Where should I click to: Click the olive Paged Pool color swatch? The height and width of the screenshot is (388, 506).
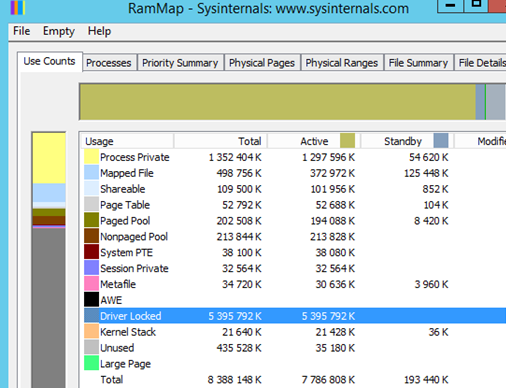click(x=91, y=220)
